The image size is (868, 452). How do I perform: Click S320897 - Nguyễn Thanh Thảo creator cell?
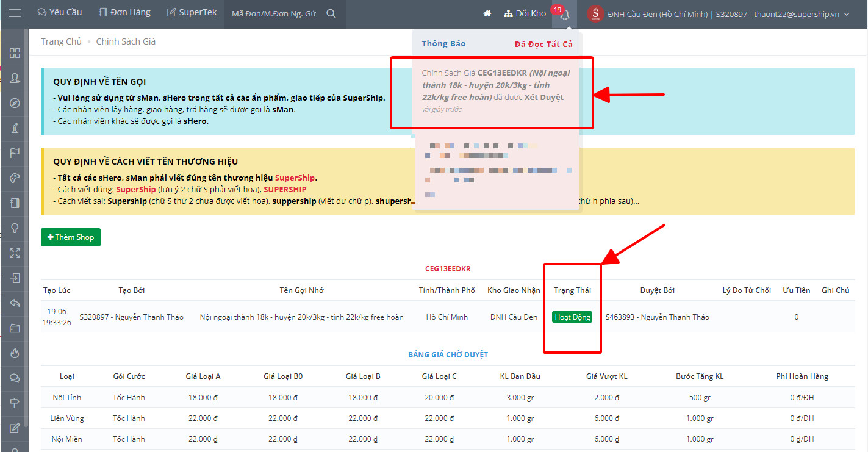pyautogui.click(x=131, y=317)
